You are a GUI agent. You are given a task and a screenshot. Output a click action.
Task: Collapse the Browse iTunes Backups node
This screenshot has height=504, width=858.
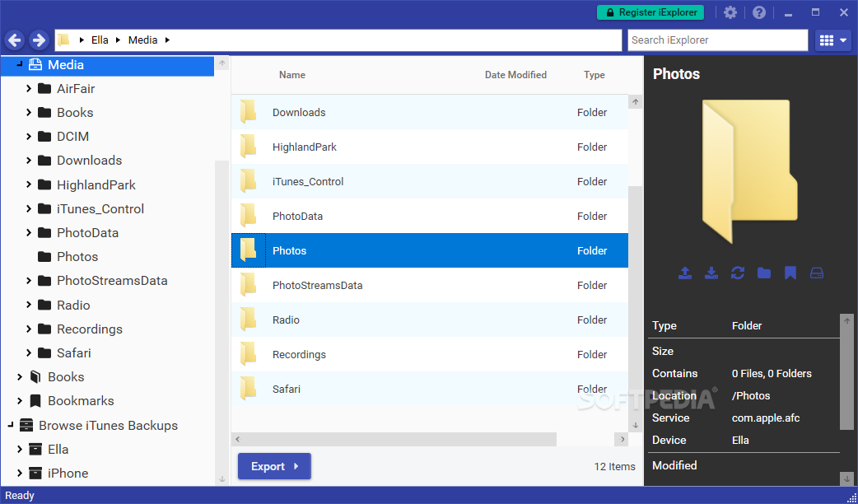[x=11, y=425]
